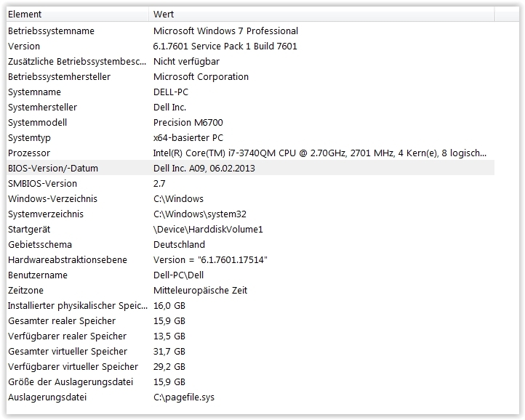Select the Zusätzliche Betriebssystembeschreibung row
The image size is (525, 420).
coord(250,62)
